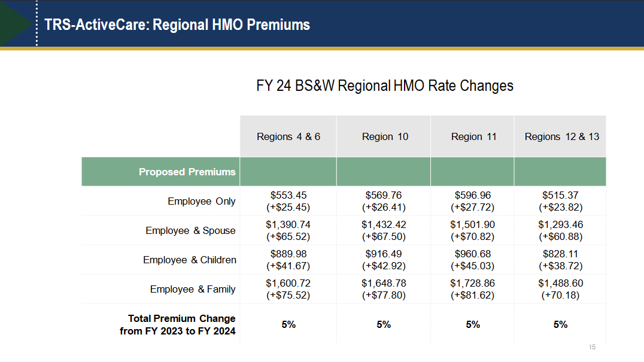Select the $1,488.60 Regions 12 & 13 cell
644x362 pixels.
pos(560,289)
